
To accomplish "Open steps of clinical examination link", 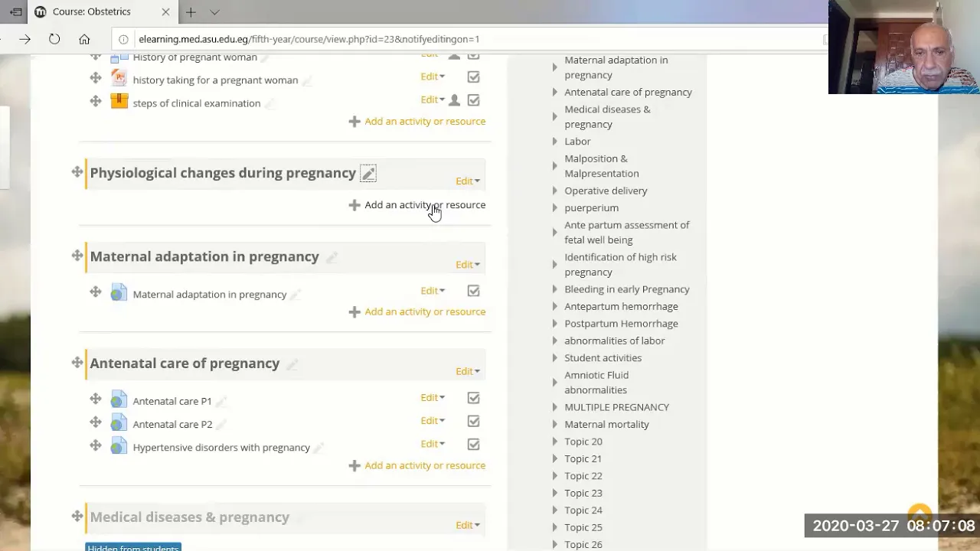I will [x=197, y=103].
